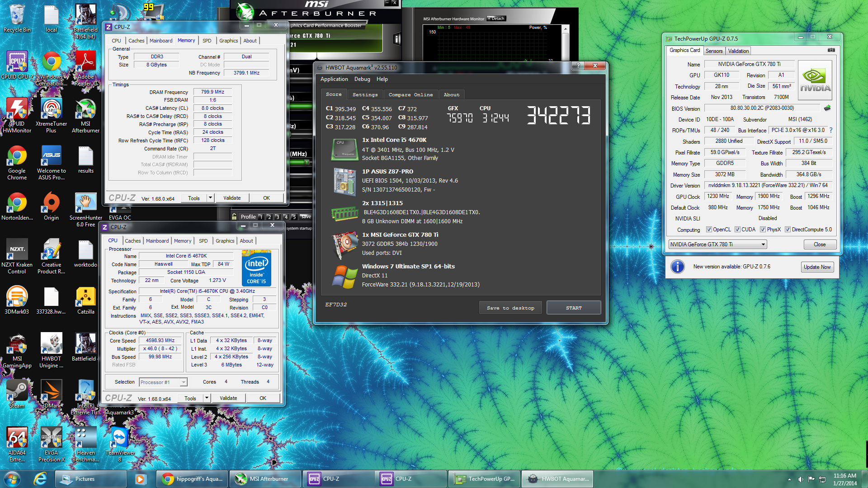
Task: Launch Adobe Reader XI desktop icon
Action: pos(85,69)
